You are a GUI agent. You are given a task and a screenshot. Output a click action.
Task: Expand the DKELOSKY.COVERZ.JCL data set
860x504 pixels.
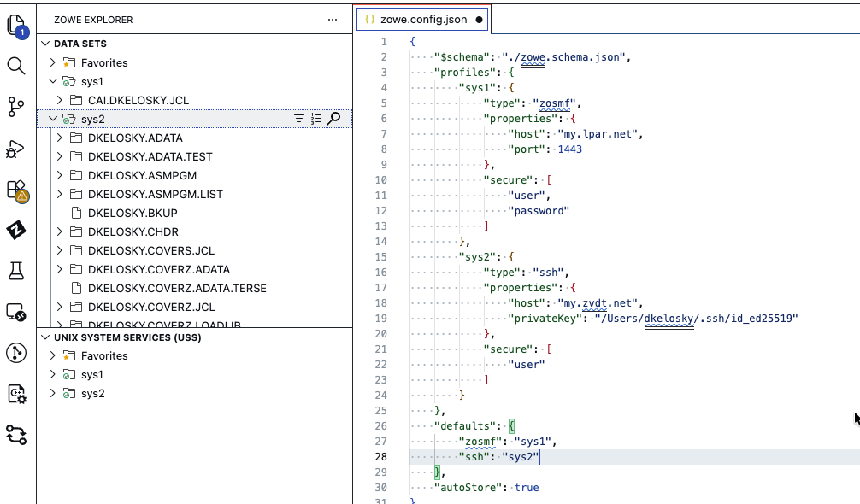pyautogui.click(x=60, y=307)
